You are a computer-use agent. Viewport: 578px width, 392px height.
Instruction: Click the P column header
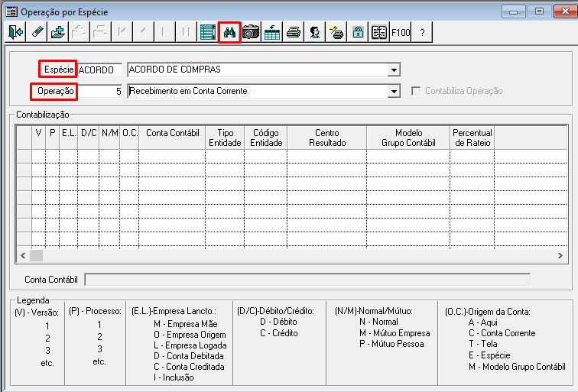coord(52,138)
